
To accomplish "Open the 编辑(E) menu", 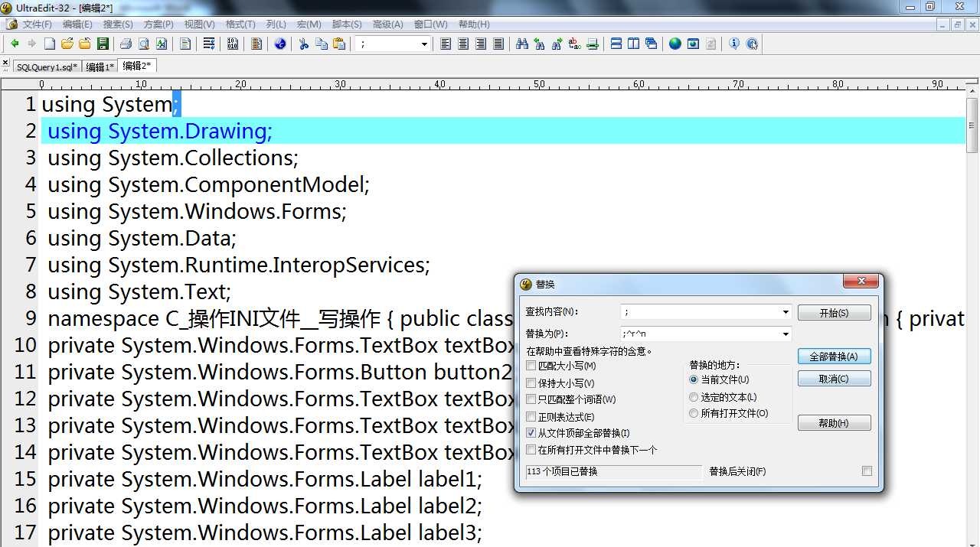I will click(77, 24).
